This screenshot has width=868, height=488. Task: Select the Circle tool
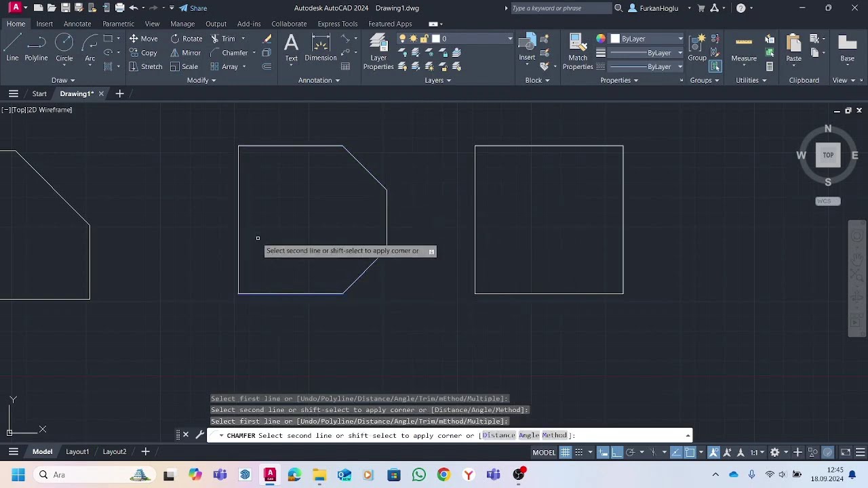click(x=64, y=49)
